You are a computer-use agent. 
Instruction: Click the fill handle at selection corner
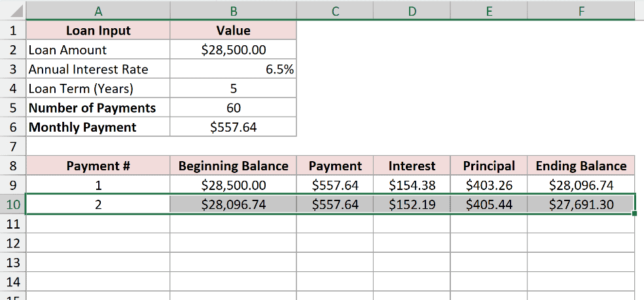(x=635, y=214)
